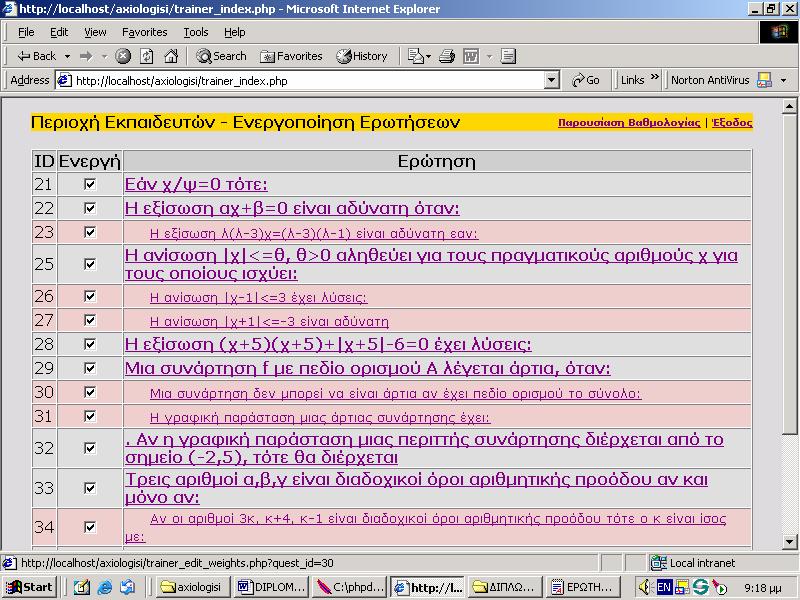Screen dimensions: 800x600
Task: Uncheck the checkbox for question 21
Action: 90,184
